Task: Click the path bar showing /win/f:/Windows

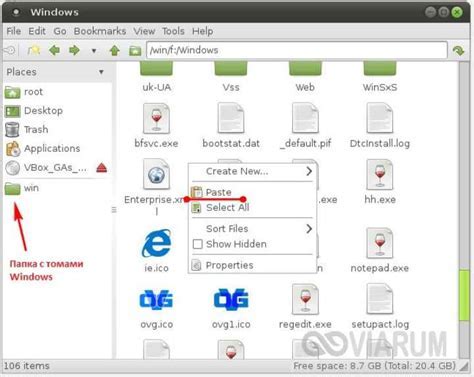Action: tap(297, 50)
